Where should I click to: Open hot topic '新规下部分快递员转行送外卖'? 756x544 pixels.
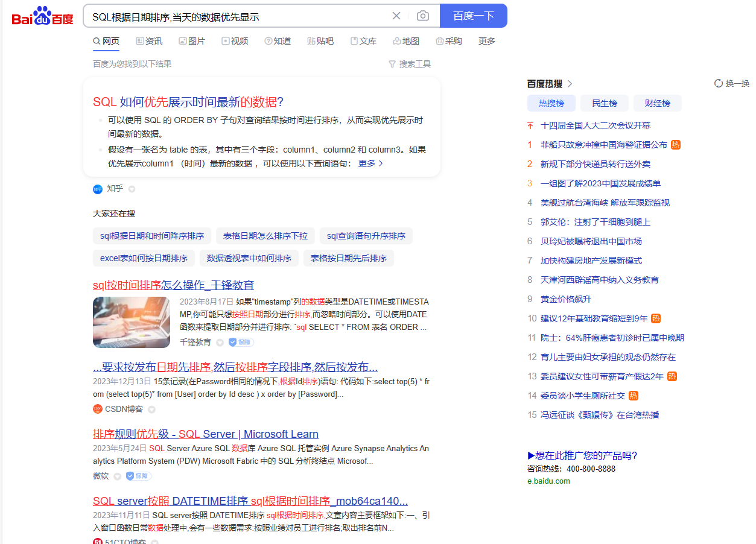pos(596,164)
